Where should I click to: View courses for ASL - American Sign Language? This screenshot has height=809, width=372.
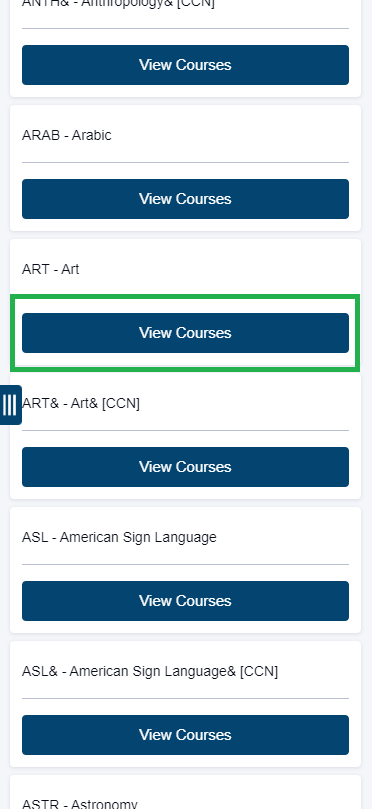[185, 601]
